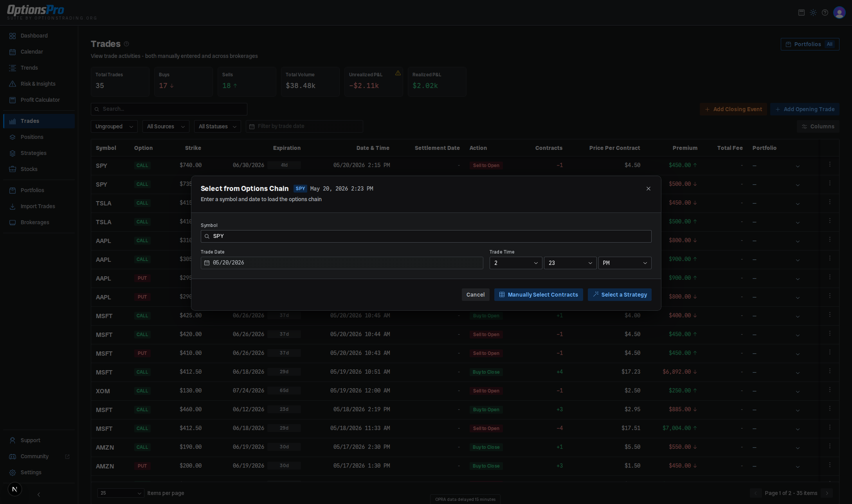Open Risk & Insights page

[38, 84]
